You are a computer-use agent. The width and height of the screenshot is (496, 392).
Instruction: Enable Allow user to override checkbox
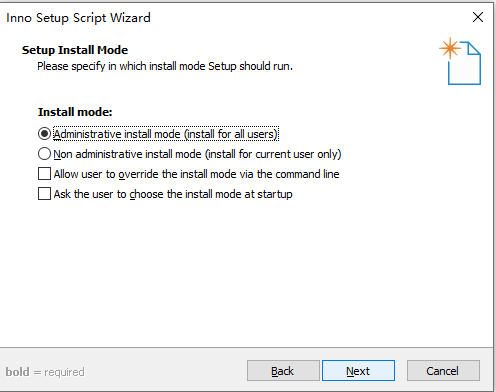pyautogui.click(x=44, y=174)
